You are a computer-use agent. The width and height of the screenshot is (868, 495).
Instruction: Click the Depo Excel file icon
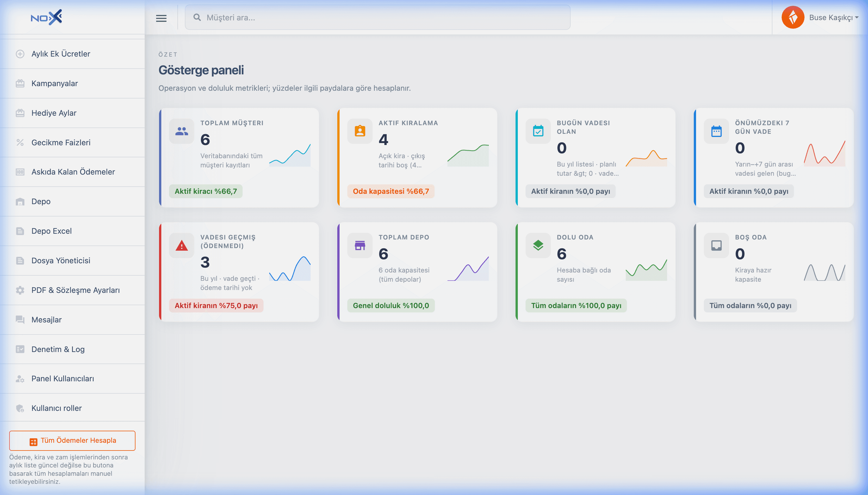[x=20, y=231]
